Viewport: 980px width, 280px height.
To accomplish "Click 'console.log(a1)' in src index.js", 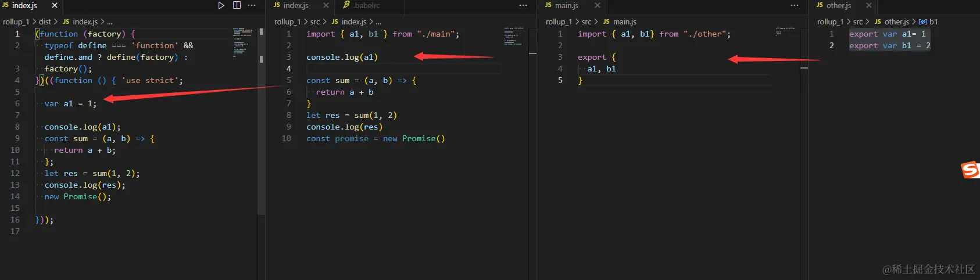I will pos(342,57).
